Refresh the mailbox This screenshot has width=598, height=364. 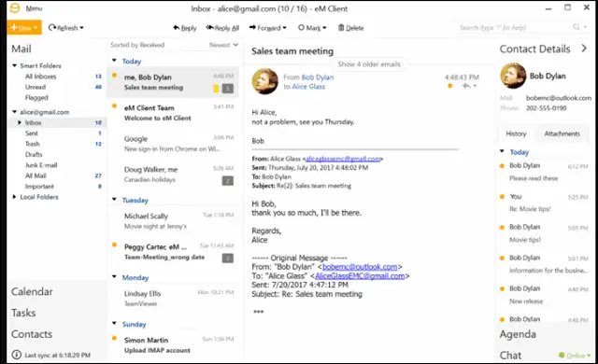click(64, 28)
